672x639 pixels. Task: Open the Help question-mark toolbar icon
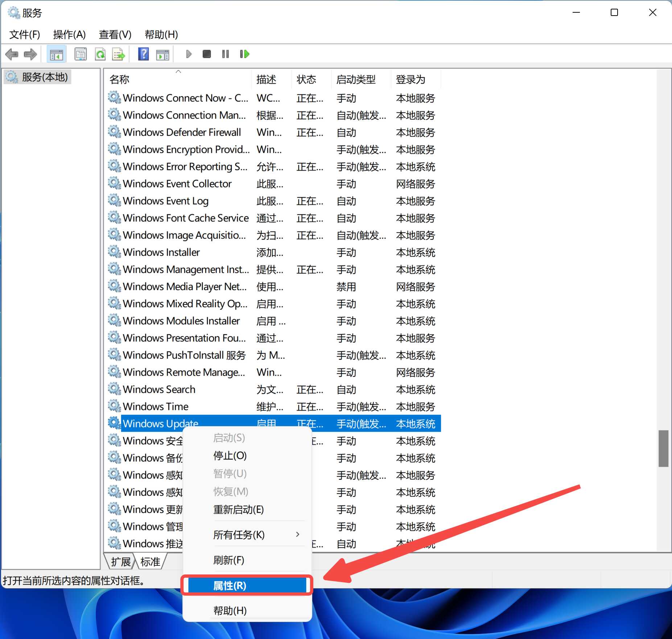144,54
